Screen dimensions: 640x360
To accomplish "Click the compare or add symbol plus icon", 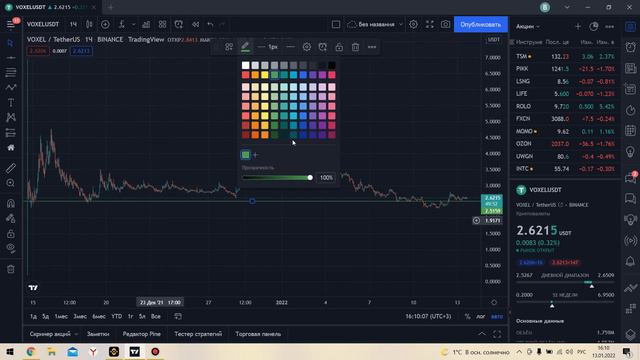I will point(105,24).
